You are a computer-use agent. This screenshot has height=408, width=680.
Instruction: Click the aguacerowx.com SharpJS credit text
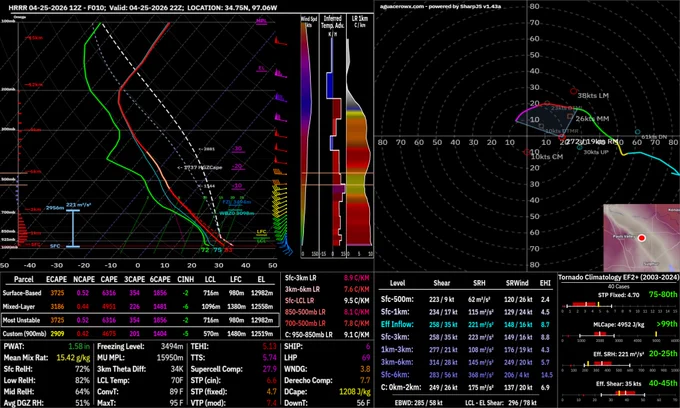[x=440, y=7]
